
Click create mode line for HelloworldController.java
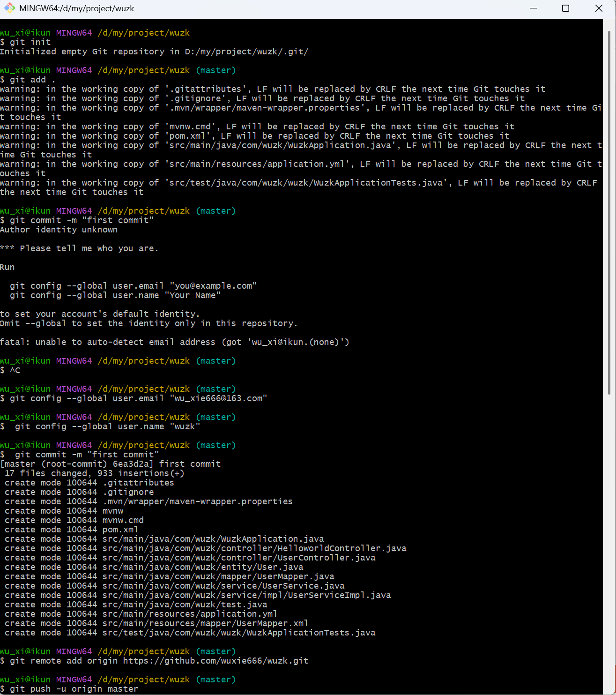[206, 548]
